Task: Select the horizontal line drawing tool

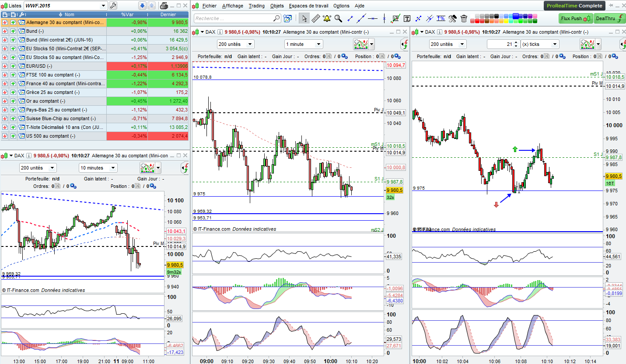Action: tap(373, 18)
